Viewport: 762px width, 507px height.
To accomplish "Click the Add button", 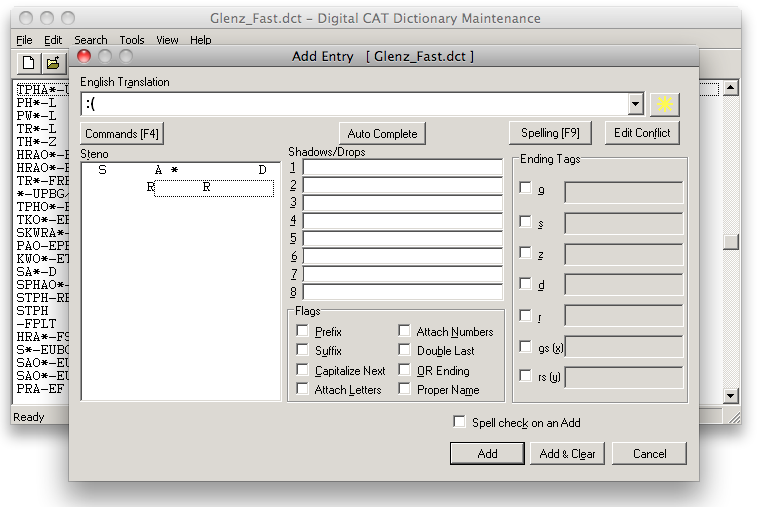I will click(x=487, y=454).
